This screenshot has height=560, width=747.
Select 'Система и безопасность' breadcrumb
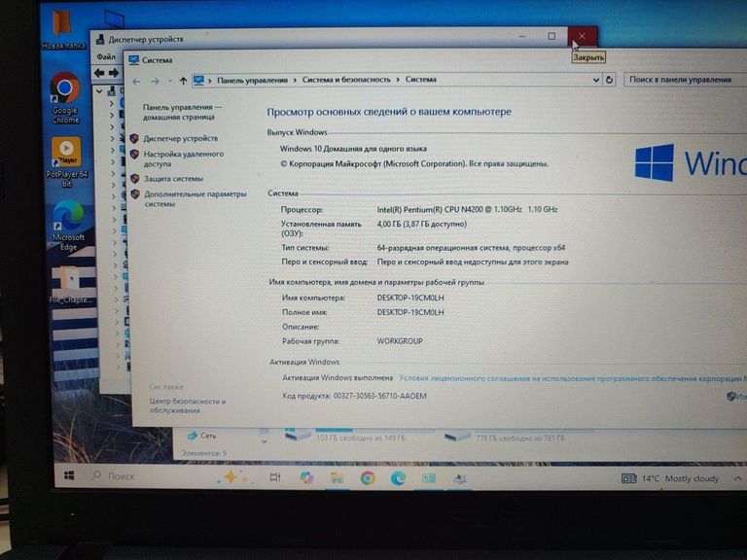pyautogui.click(x=346, y=80)
